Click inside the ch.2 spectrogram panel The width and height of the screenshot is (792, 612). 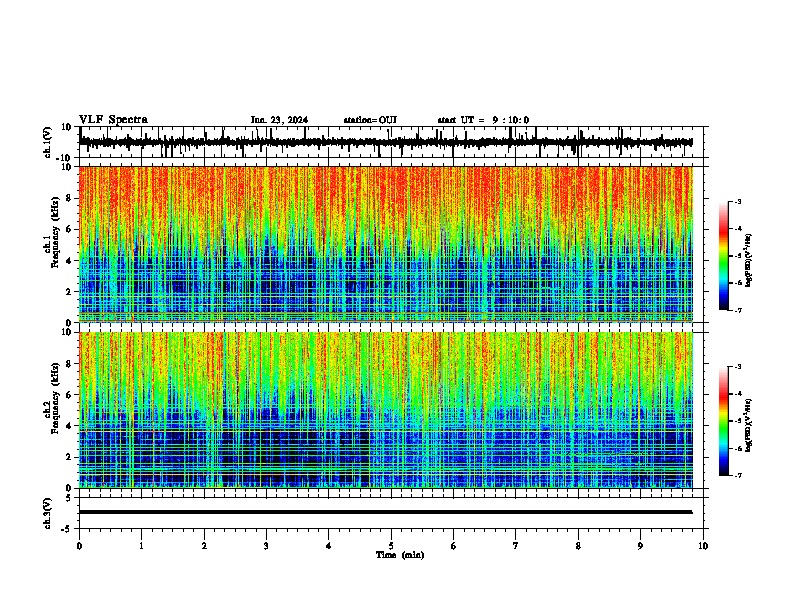pos(386,410)
